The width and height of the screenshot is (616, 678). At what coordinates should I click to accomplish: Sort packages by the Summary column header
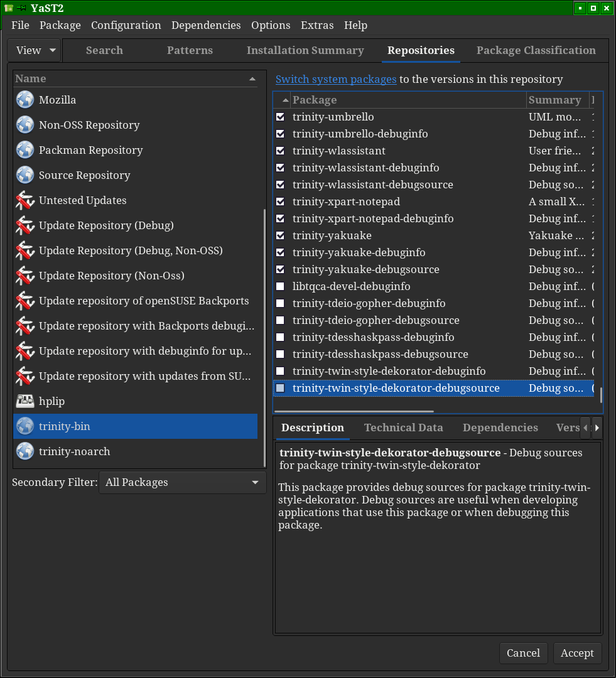pos(557,100)
